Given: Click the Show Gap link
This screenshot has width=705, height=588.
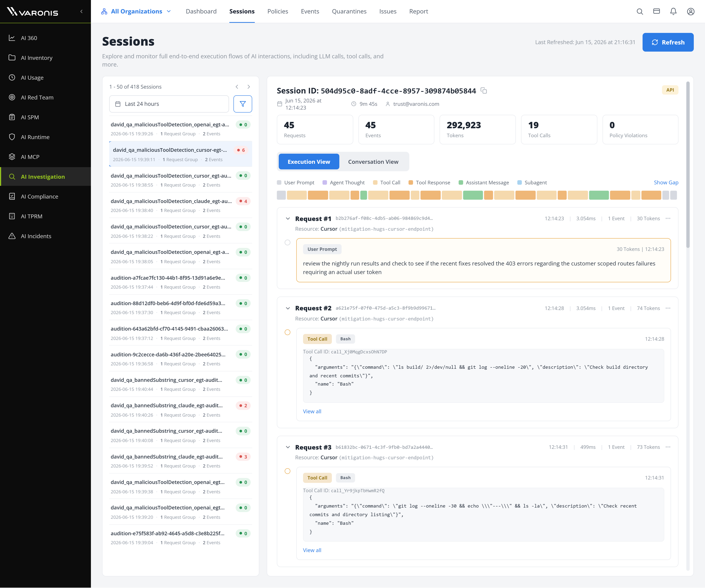Looking at the screenshot, I should click(666, 183).
